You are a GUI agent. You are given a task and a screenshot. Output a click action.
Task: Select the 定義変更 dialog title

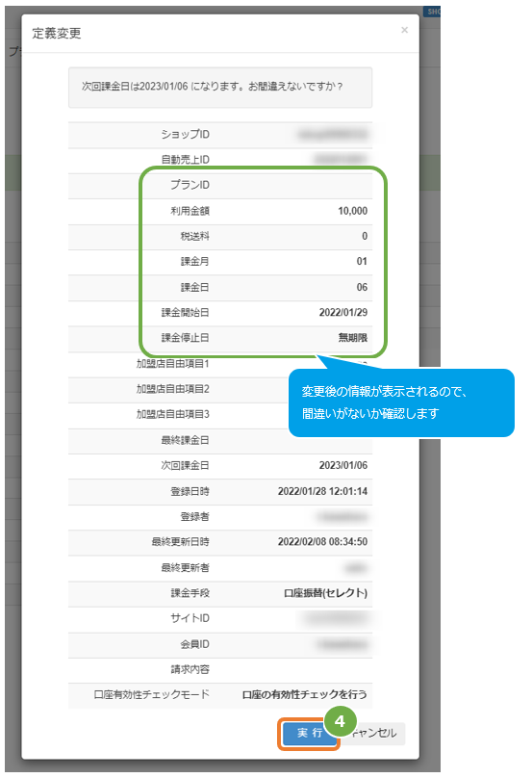(x=57, y=34)
